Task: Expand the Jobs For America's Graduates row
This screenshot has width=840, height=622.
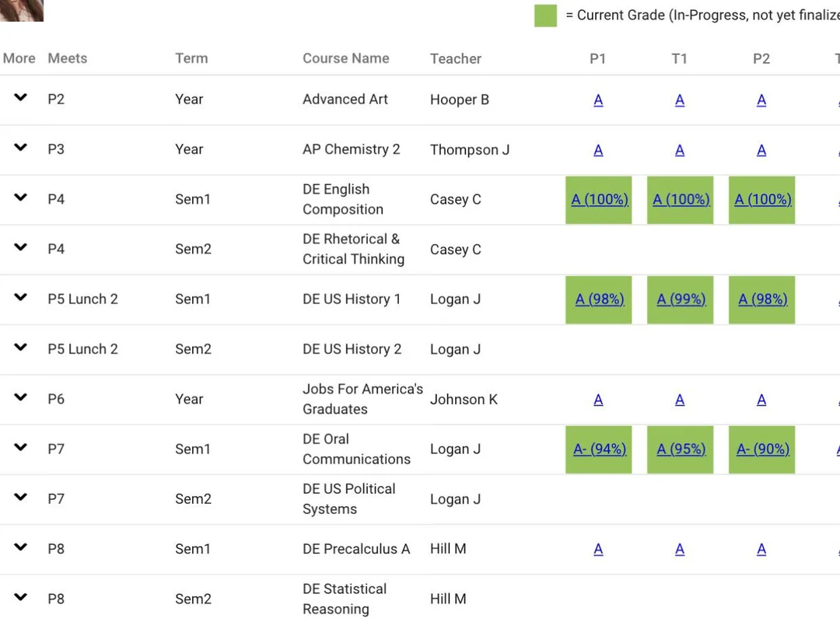Action: coord(19,398)
